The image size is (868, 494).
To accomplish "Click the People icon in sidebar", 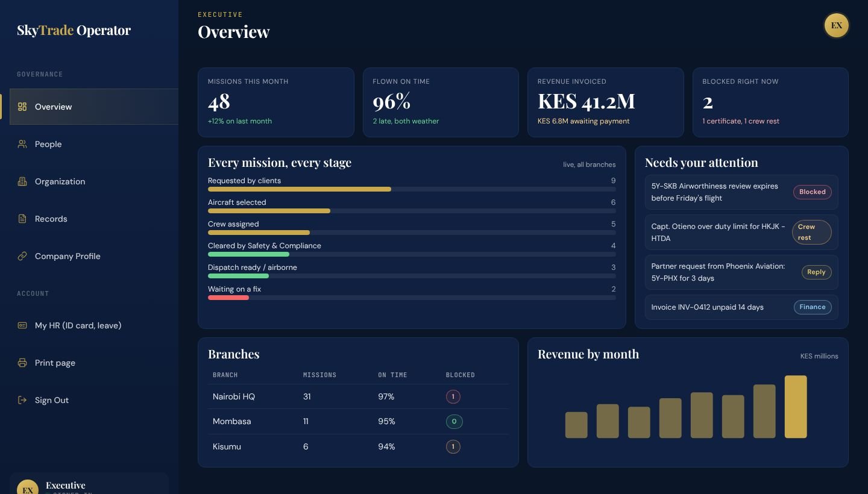I will [22, 144].
